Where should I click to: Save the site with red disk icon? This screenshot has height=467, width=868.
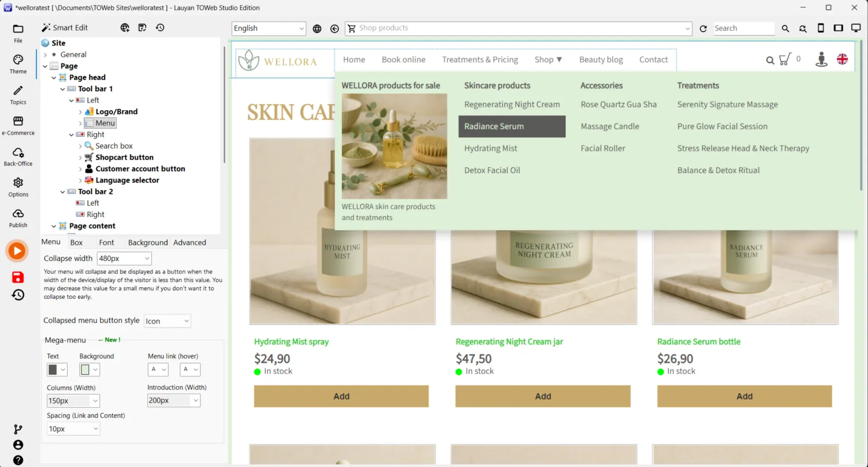coord(18,277)
